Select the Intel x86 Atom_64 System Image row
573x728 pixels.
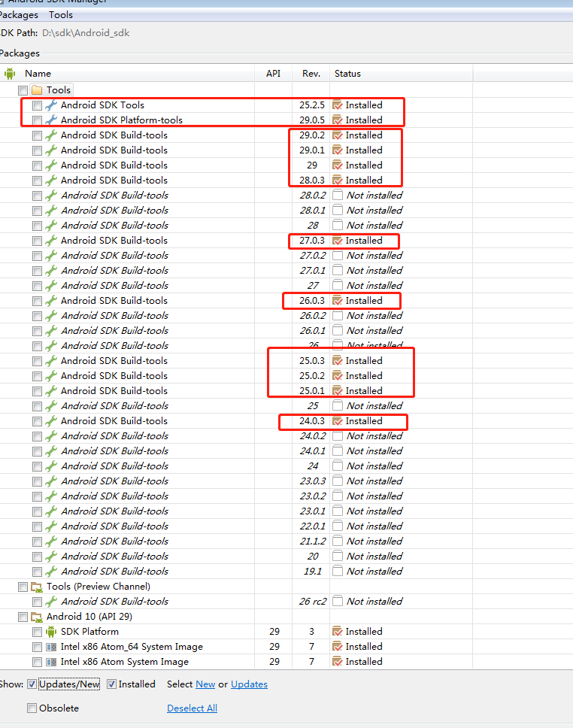point(132,647)
